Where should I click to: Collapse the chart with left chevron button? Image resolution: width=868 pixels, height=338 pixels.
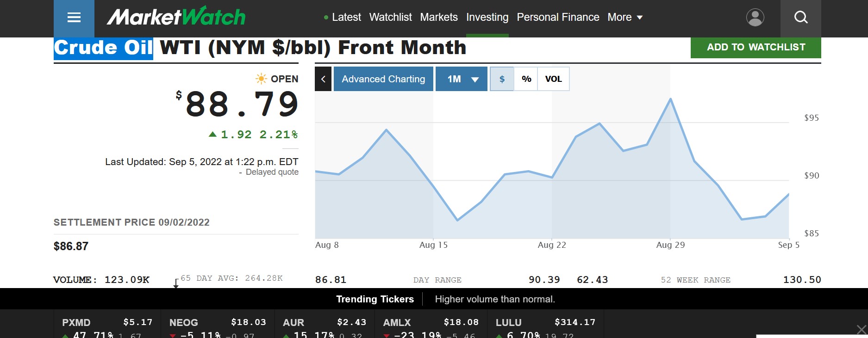323,79
